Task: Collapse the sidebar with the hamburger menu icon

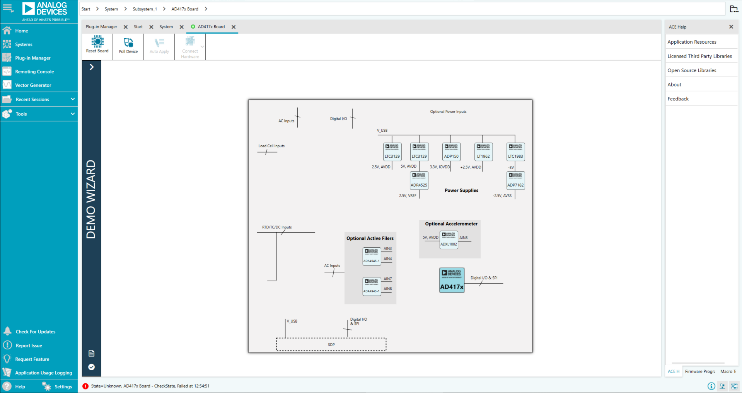Action: (x=8, y=8)
